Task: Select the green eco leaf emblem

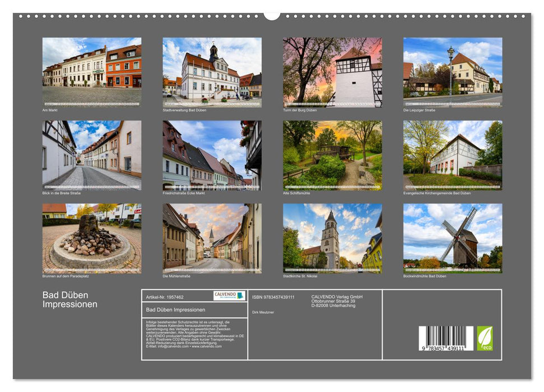Action: point(485,337)
